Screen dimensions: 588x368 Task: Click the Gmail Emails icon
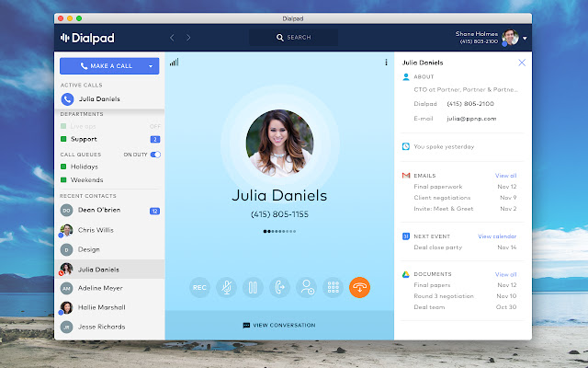coord(406,176)
